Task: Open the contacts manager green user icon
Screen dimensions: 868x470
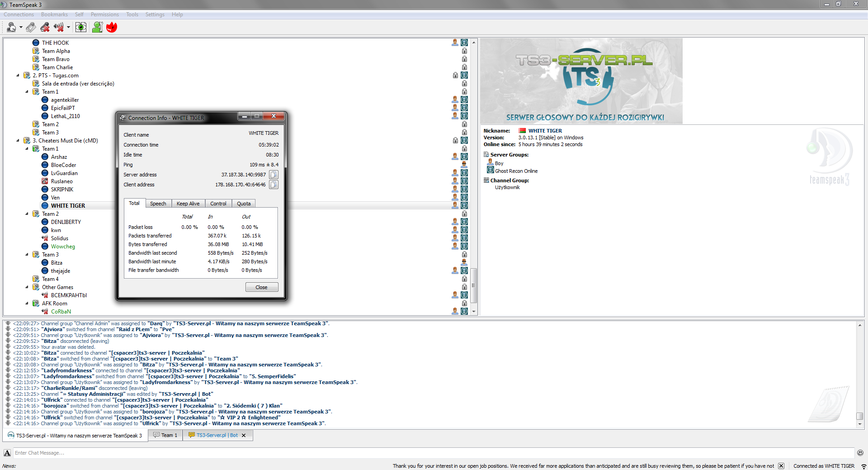Action: (97, 28)
